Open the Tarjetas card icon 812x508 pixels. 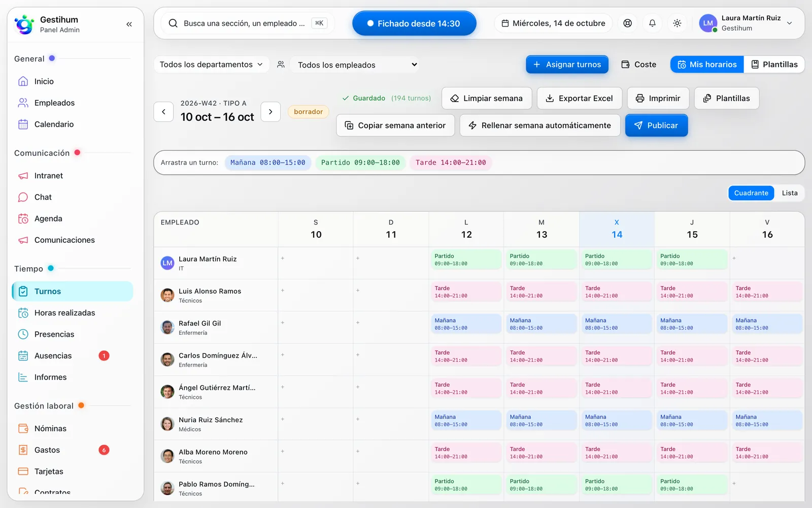click(23, 471)
